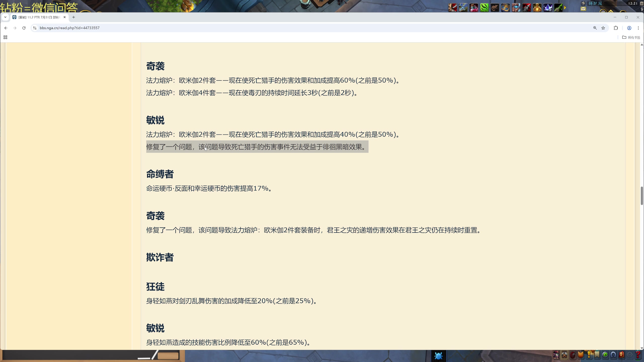
Task: Click the blue dragon buff icon
Action: (463, 8)
